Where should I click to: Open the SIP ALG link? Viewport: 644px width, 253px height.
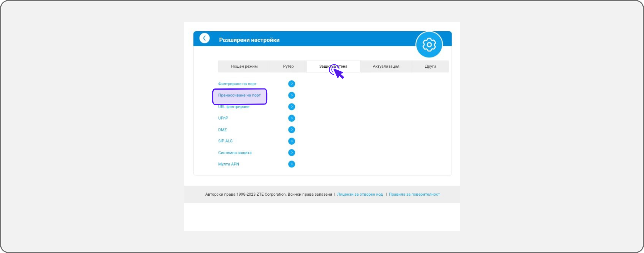pos(225,141)
